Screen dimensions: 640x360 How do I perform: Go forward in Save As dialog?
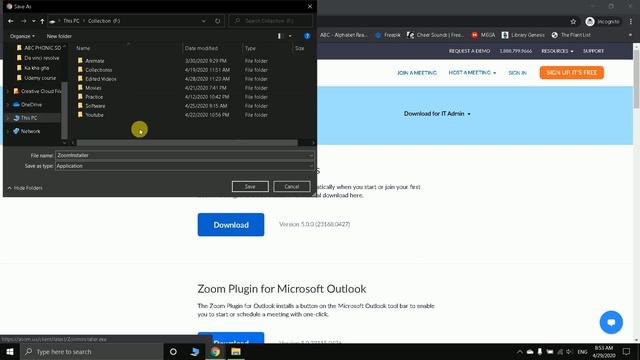click(x=23, y=21)
